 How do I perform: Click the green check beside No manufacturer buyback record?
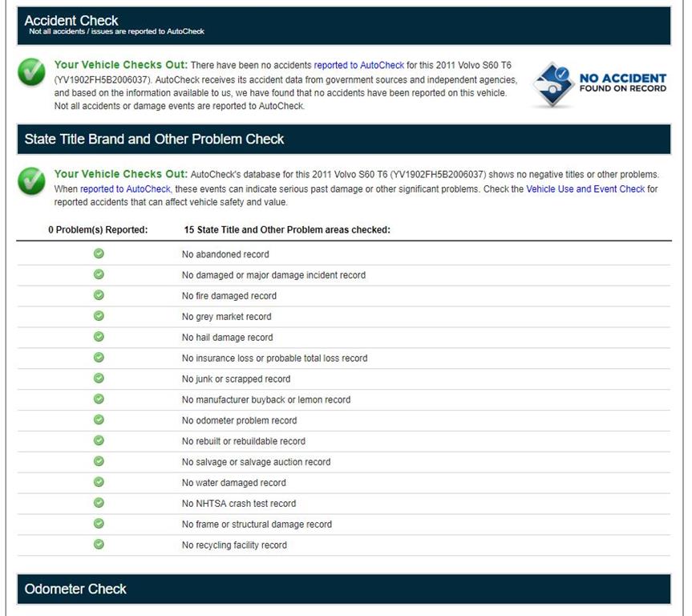click(x=99, y=399)
